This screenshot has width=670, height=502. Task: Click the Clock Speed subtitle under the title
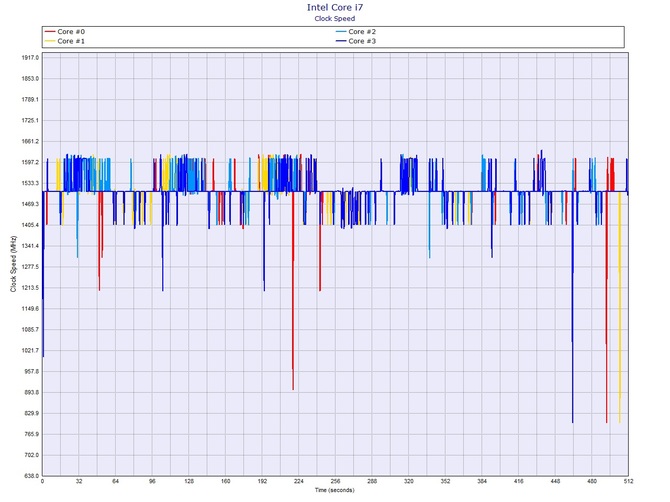coord(335,18)
